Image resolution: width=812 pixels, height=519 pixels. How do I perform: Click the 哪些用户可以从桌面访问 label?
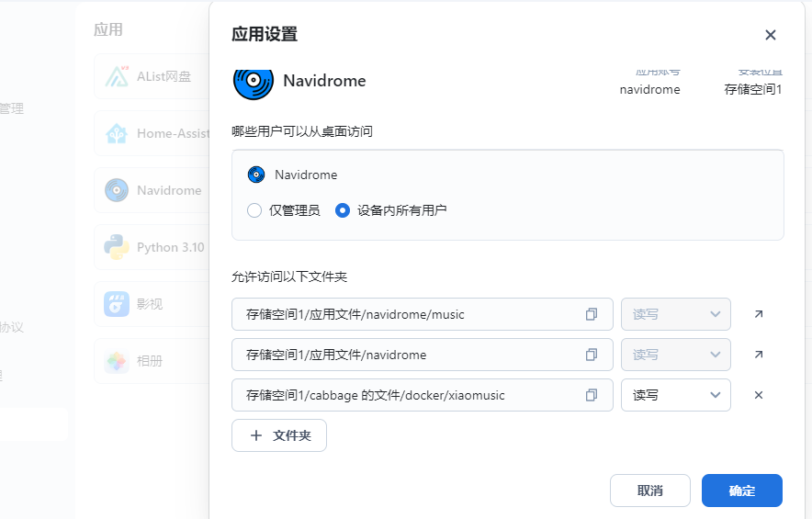tap(302, 131)
